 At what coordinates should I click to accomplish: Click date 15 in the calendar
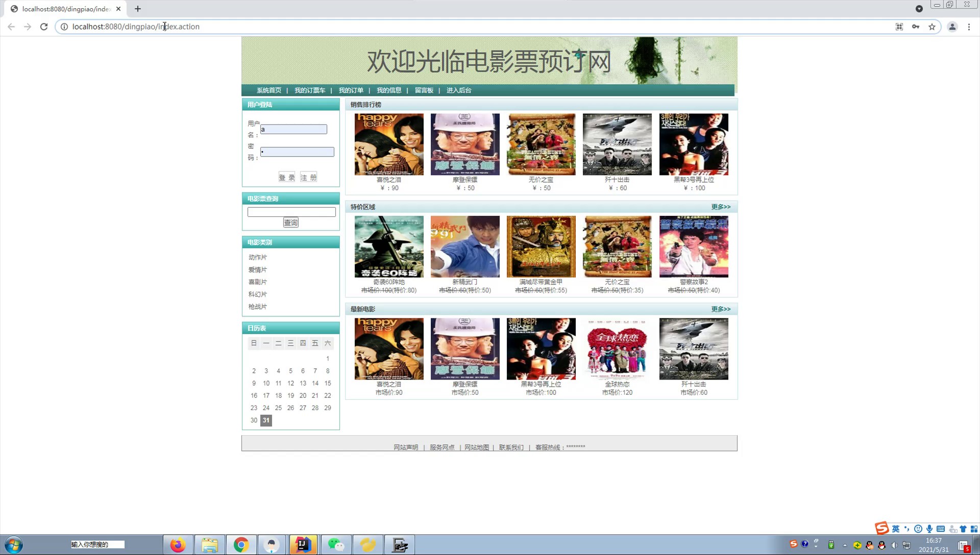click(328, 383)
